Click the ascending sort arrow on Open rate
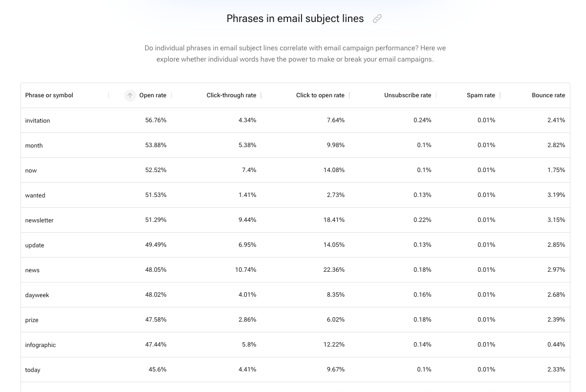This screenshot has height=392, width=586. (130, 95)
